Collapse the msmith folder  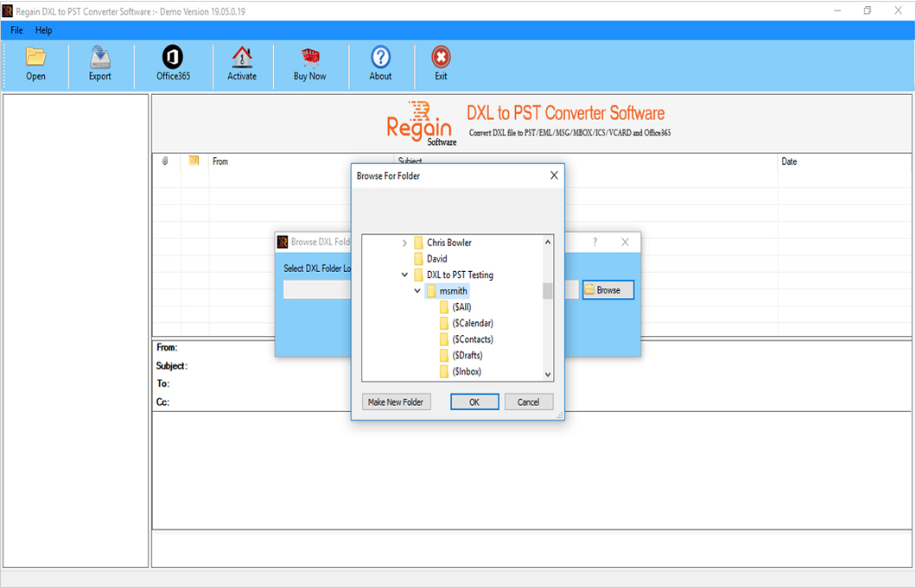417,291
